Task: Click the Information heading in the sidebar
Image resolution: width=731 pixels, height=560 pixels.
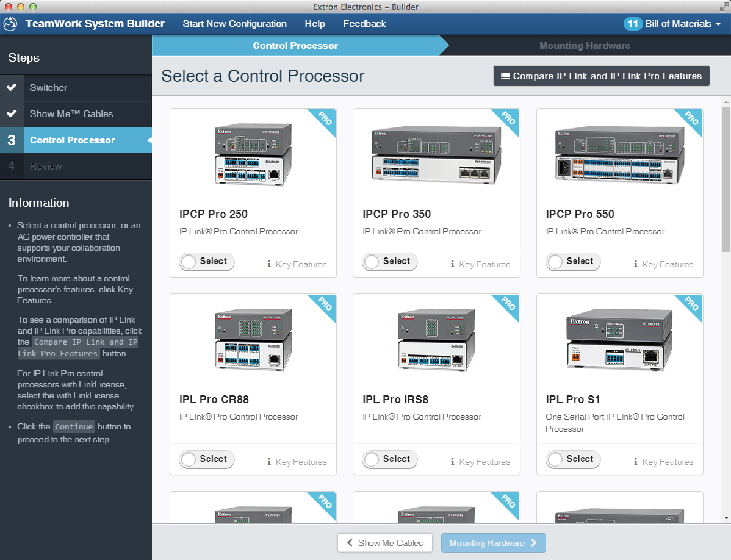Action: [38, 203]
